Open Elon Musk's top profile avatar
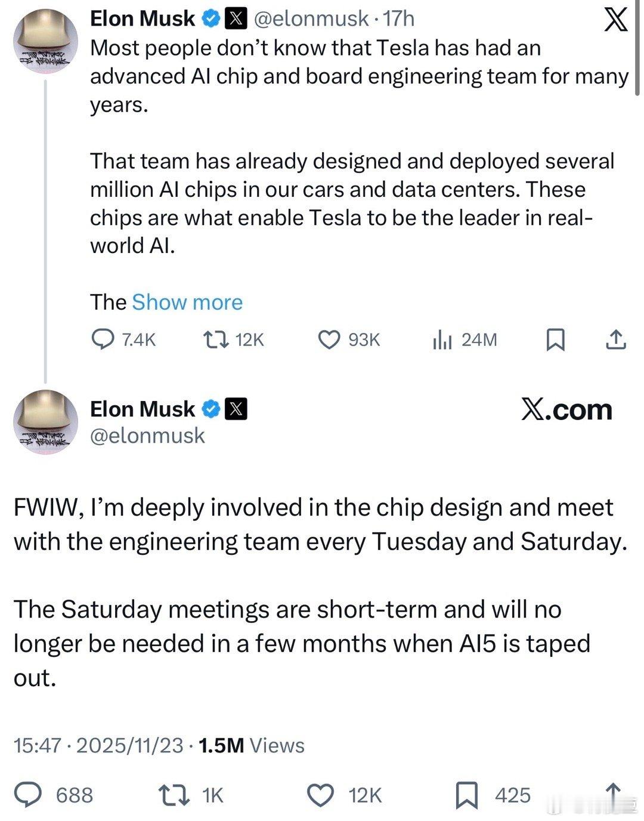This screenshot has width=644, height=821. click(x=46, y=42)
